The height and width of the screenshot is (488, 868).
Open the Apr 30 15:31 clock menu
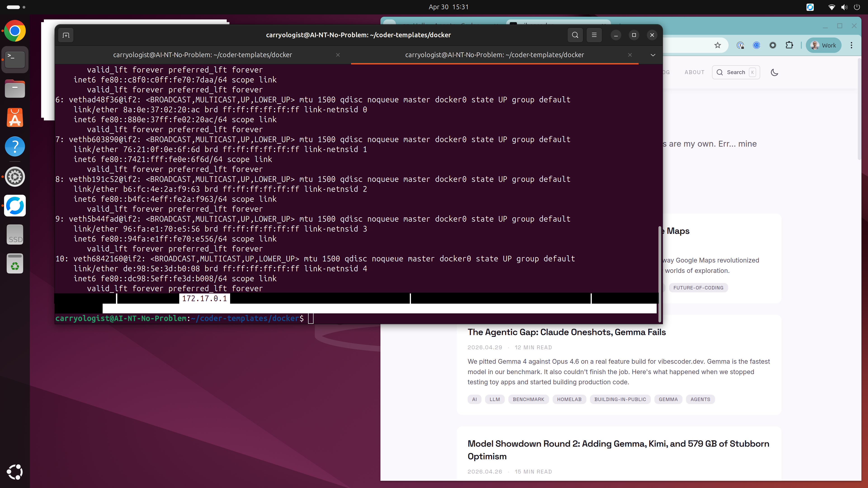click(x=448, y=7)
